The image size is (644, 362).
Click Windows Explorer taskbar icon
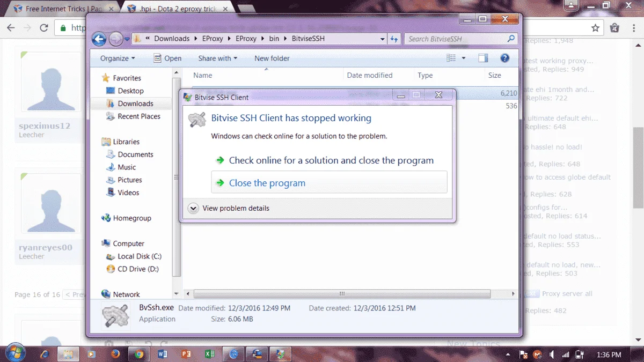tap(68, 354)
